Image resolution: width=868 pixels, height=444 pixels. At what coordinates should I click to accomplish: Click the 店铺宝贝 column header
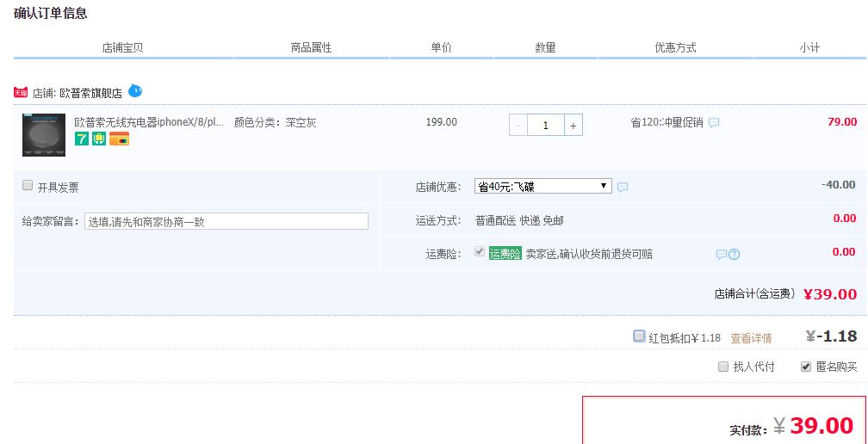coord(123,47)
